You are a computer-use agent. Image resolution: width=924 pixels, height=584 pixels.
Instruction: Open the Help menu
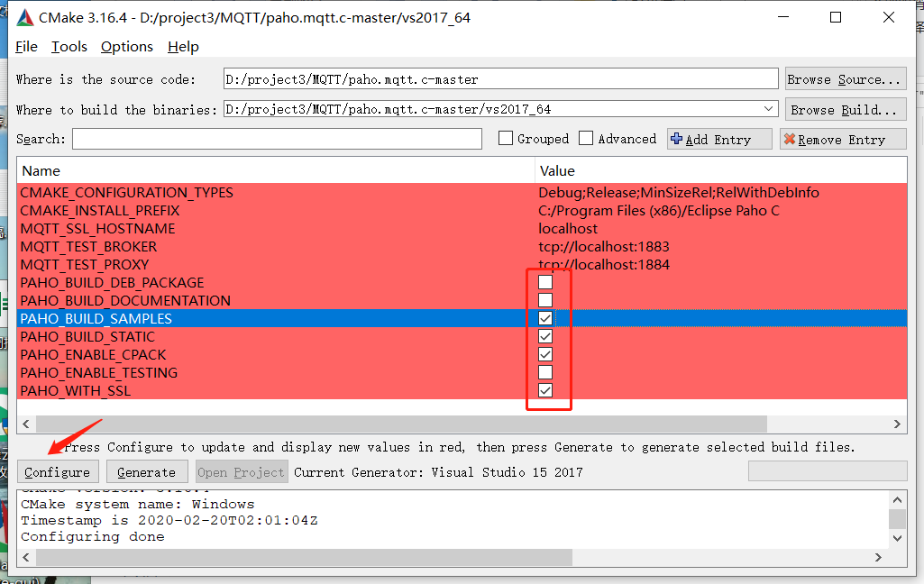pos(183,46)
